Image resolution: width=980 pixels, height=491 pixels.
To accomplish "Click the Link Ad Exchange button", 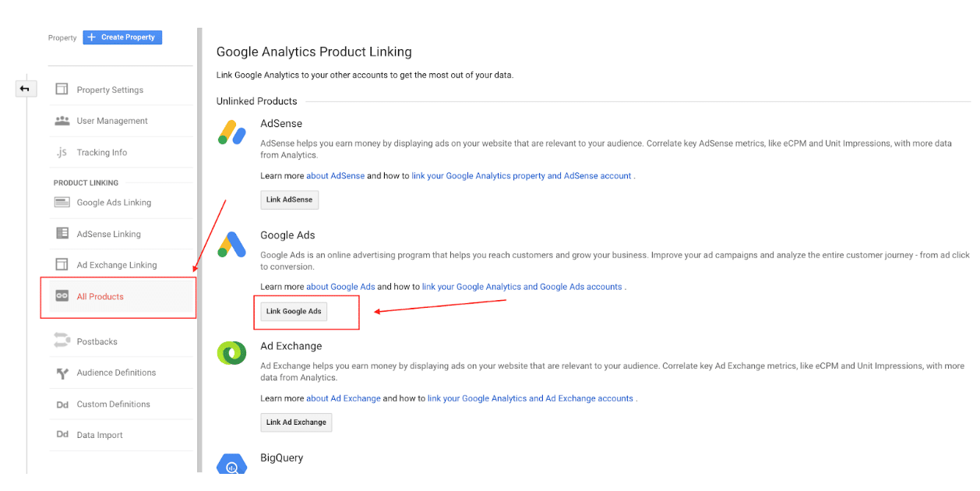I will point(296,422).
